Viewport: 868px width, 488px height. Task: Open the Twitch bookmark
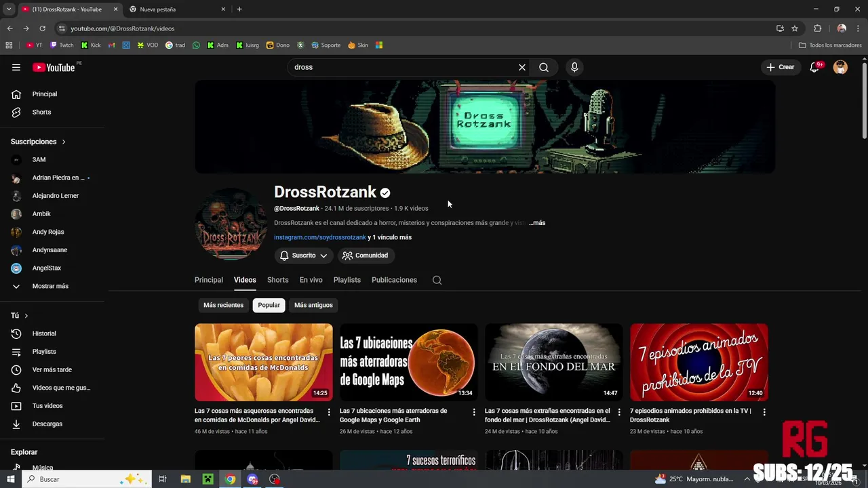62,45
